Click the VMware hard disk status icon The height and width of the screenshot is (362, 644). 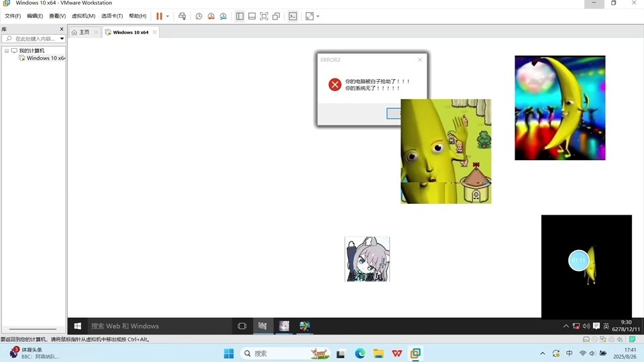coord(586,339)
